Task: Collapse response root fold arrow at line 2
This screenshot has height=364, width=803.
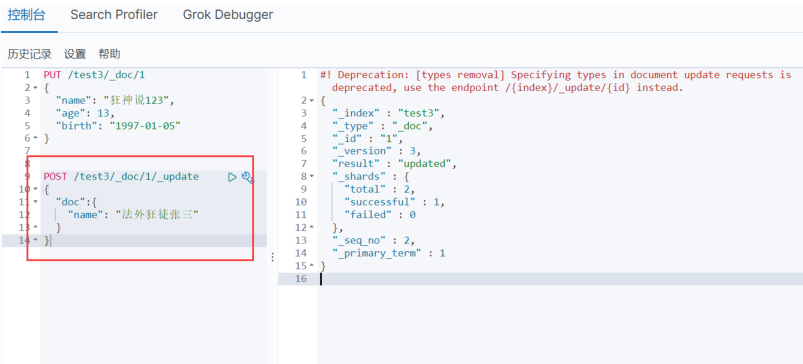Action: click(312, 100)
